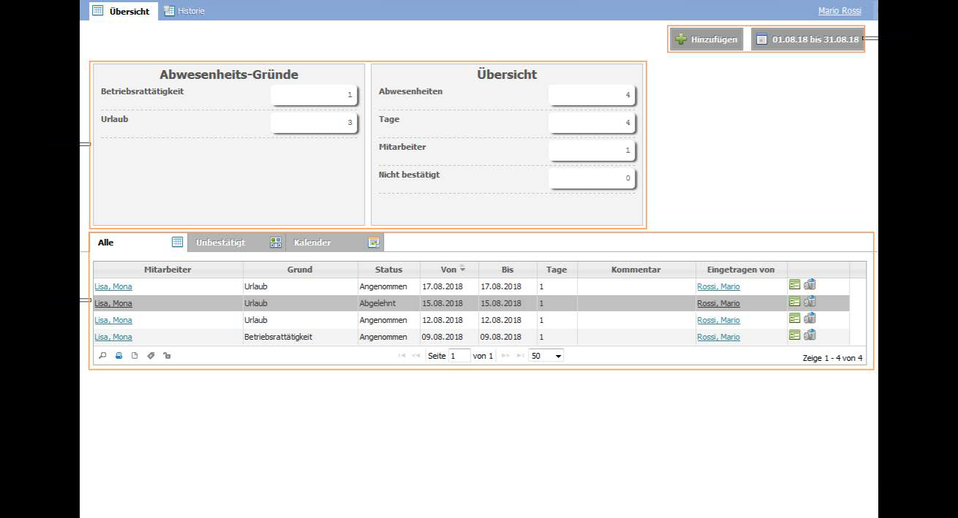Viewport: 958px width, 518px height.
Task: Select the Unbestätigt tab
Action: [237, 243]
